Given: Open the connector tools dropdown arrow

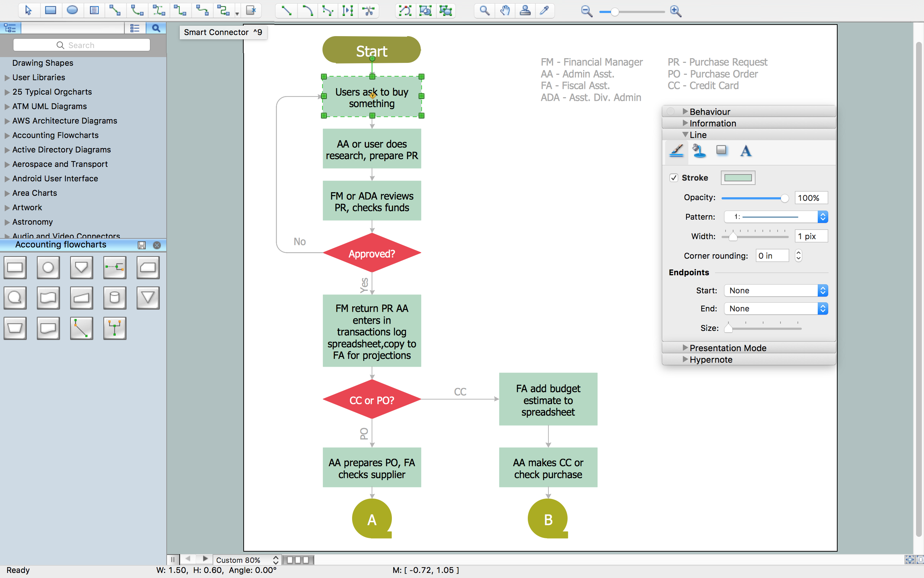Looking at the screenshot, I should pyautogui.click(x=237, y=13).
